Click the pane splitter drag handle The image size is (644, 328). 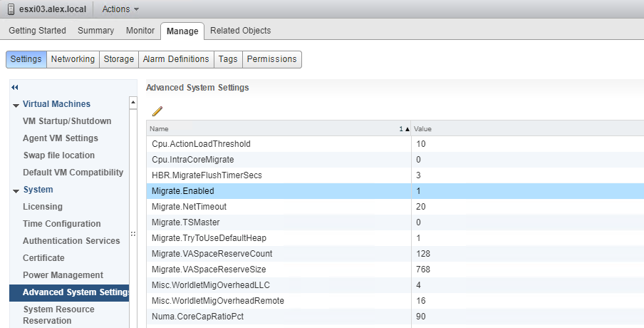(x=133, y=233)
